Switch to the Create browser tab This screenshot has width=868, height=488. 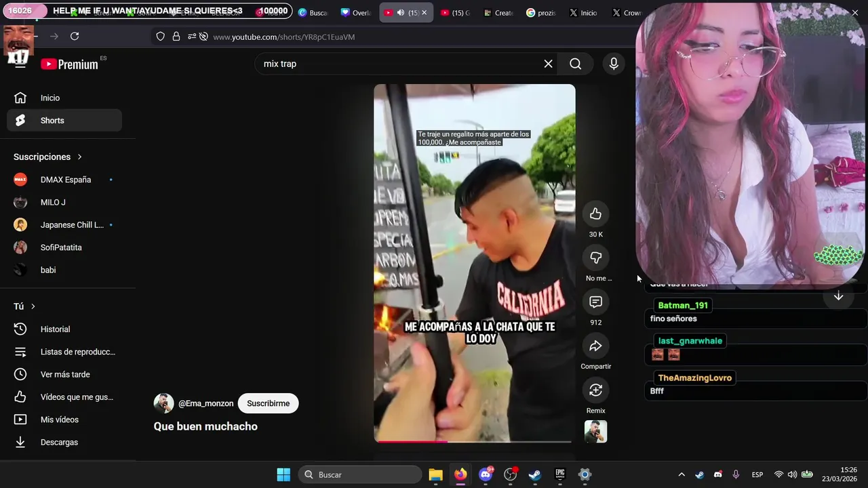(498, 13)
